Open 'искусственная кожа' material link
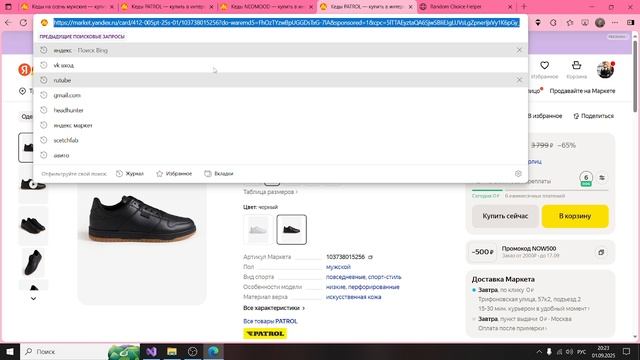The image size is (640, 360). pos(353,297)
